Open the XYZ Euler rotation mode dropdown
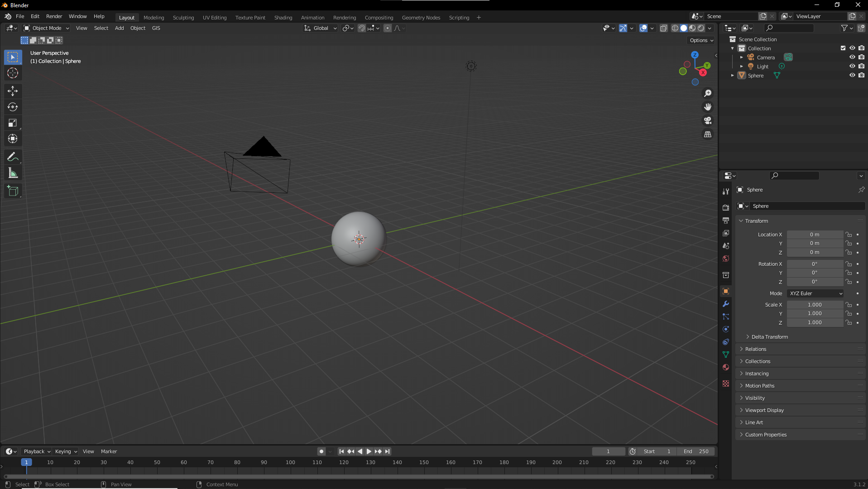The height and width of the screenshot is (489, 868). (x=815, y=293)
